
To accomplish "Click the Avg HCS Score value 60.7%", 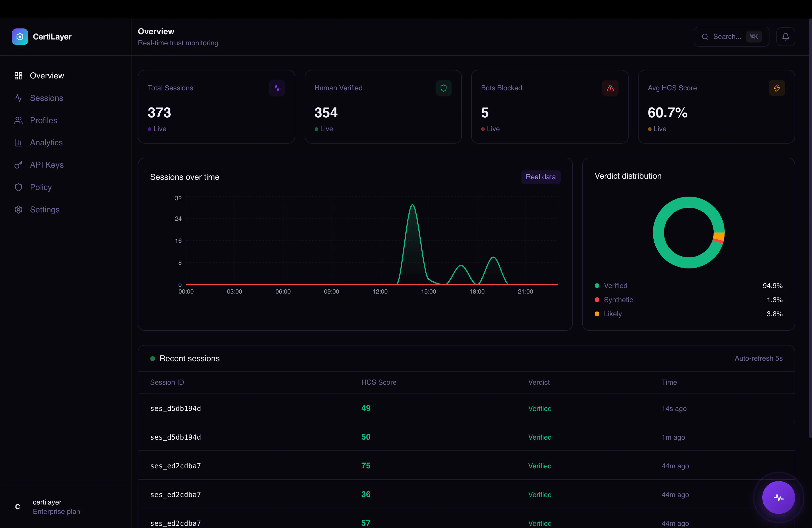I will (x=667, y=113).
